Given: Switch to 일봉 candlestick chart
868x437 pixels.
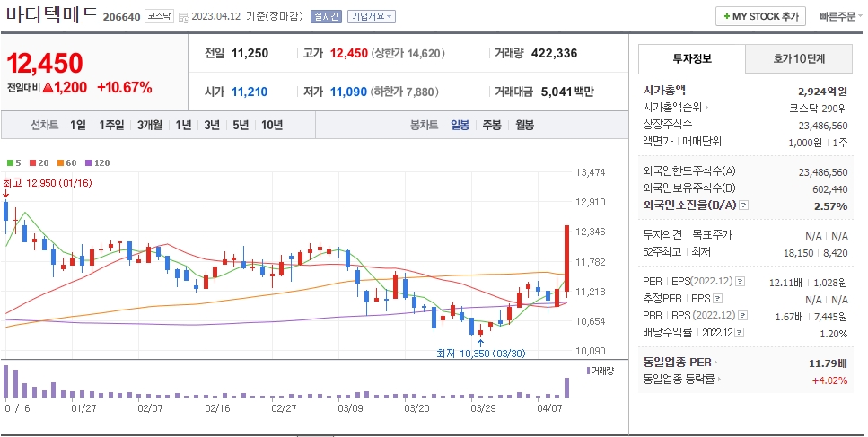Looking at the screenshot, I should (460, 125).
